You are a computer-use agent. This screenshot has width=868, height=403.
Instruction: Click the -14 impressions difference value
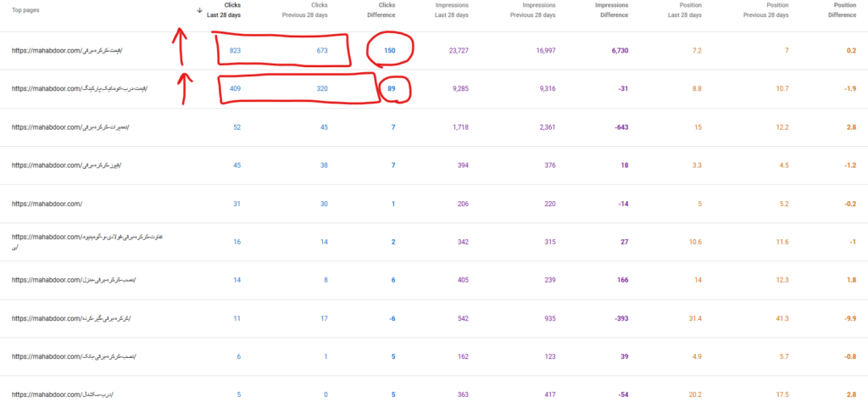coord(623,204)
